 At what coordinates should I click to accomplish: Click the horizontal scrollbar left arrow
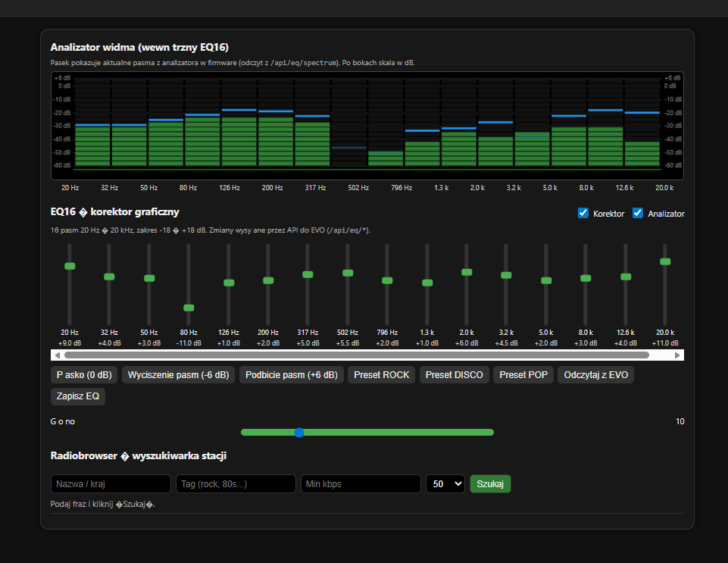57,355
